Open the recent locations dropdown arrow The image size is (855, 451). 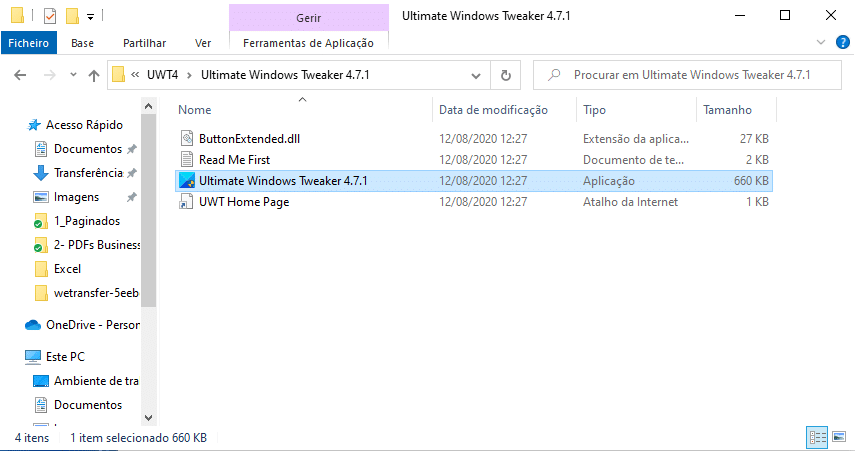[x=73, y=75]
